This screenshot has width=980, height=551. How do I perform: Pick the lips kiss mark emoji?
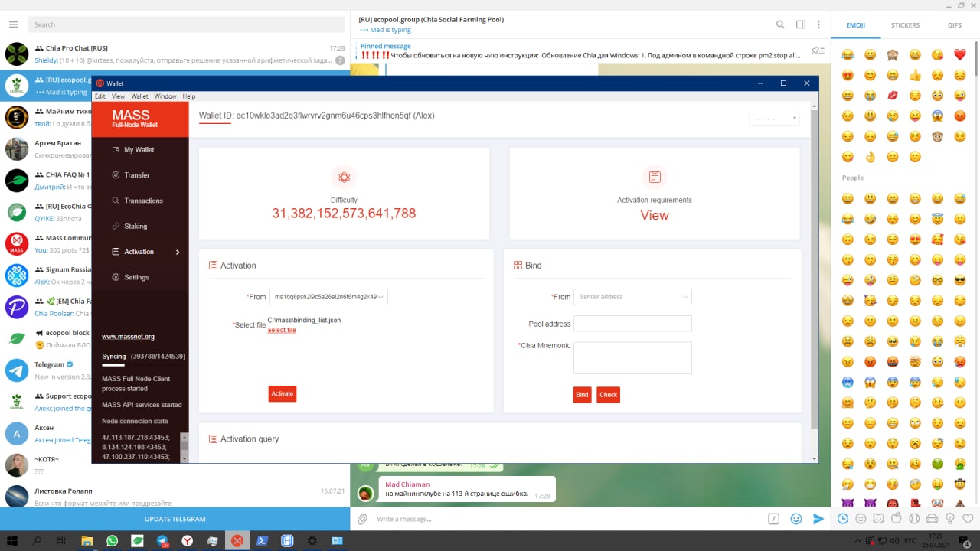(x=893, y=96)
